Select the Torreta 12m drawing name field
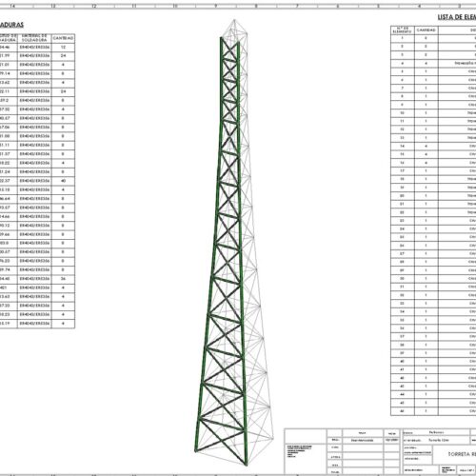The image size is (476, 476). 439,440
